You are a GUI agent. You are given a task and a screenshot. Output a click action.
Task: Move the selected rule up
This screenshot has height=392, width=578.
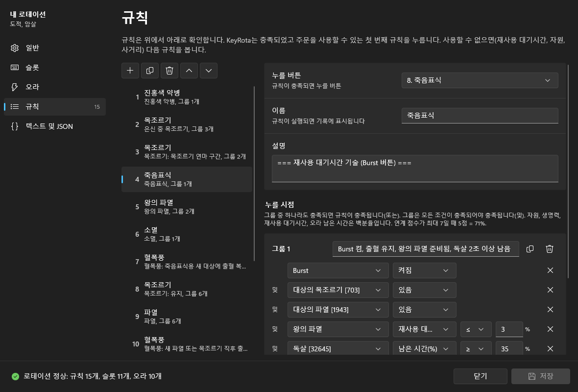(189, 71)
